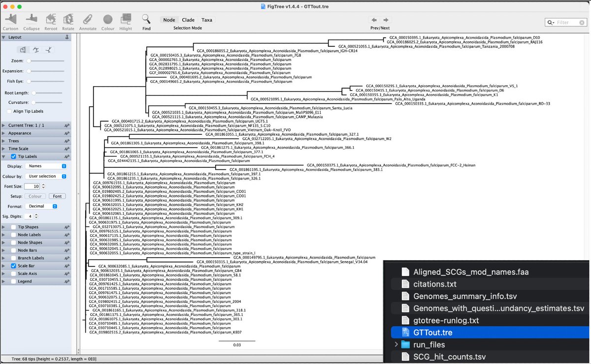Collapse the Layout panel triangle

[4, 37]
